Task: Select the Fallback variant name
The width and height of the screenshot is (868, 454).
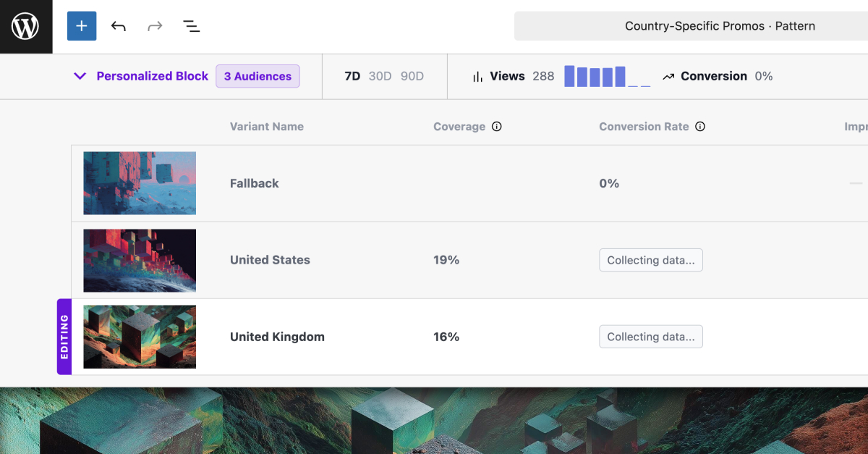Action: 254,183
